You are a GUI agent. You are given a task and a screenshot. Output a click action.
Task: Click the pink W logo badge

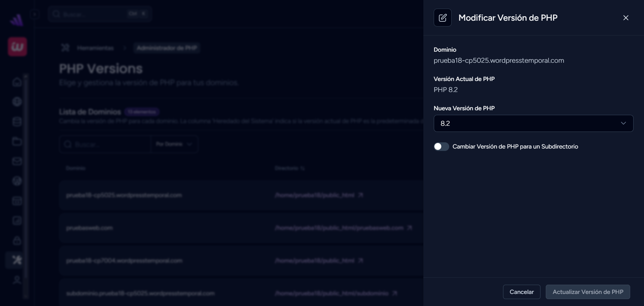17,47
